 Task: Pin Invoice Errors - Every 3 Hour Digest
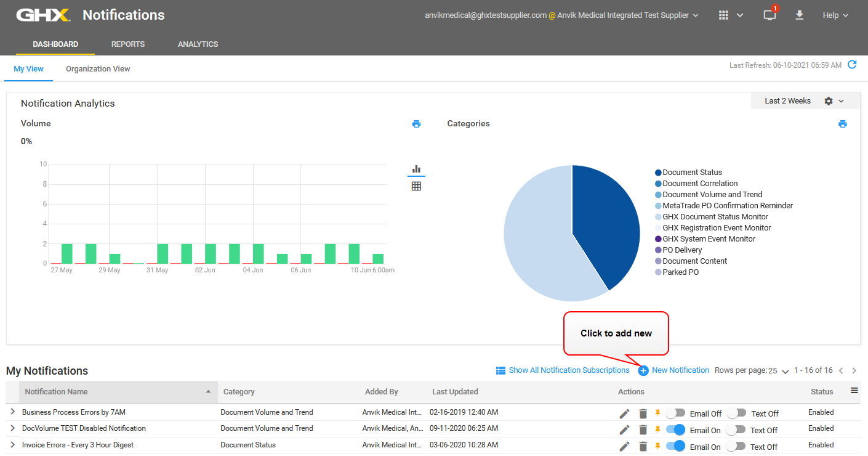pos(657,446)
